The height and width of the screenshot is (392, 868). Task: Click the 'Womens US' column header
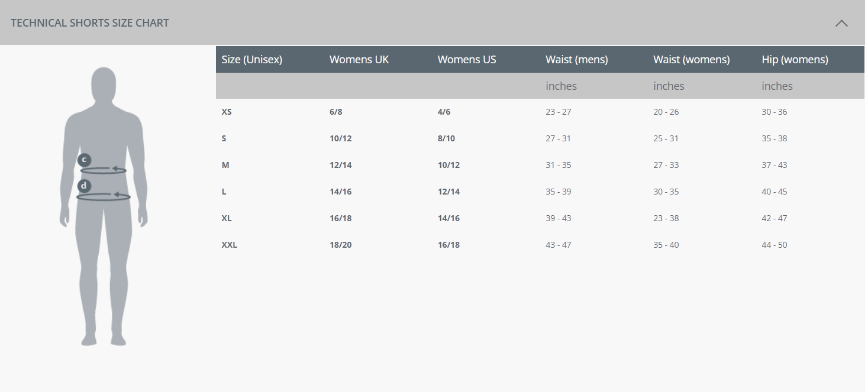(x=466, y=60)
